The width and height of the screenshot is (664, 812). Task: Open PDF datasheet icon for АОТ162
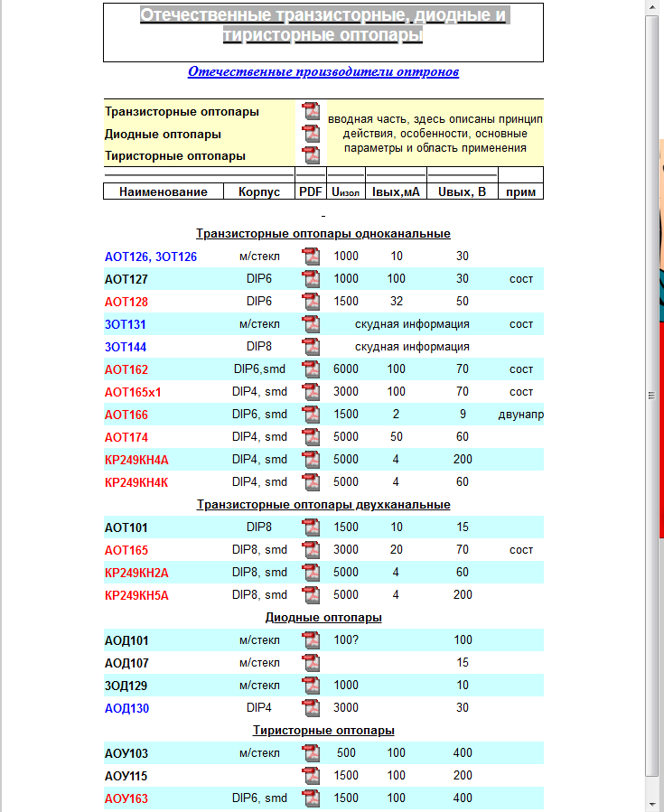tap(311, 369)
